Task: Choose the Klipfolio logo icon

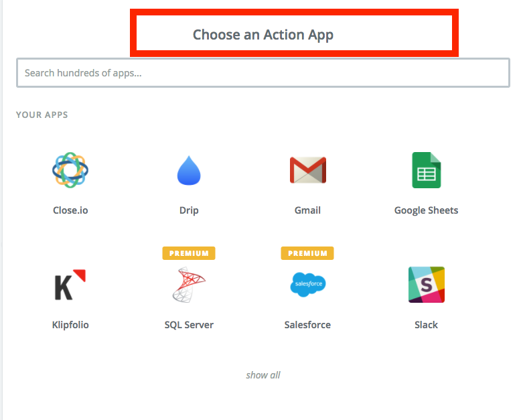Action: pyautogui.click(x=70, y=285)
